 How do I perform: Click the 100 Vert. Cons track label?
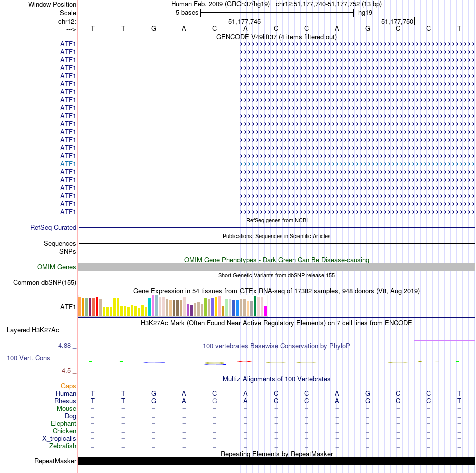28,358
